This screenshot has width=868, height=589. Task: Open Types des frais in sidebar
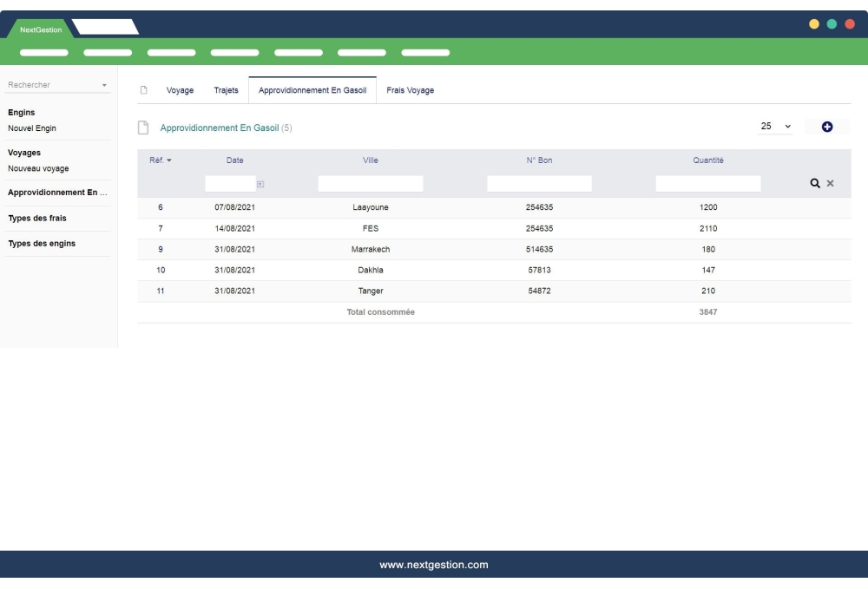37,218
